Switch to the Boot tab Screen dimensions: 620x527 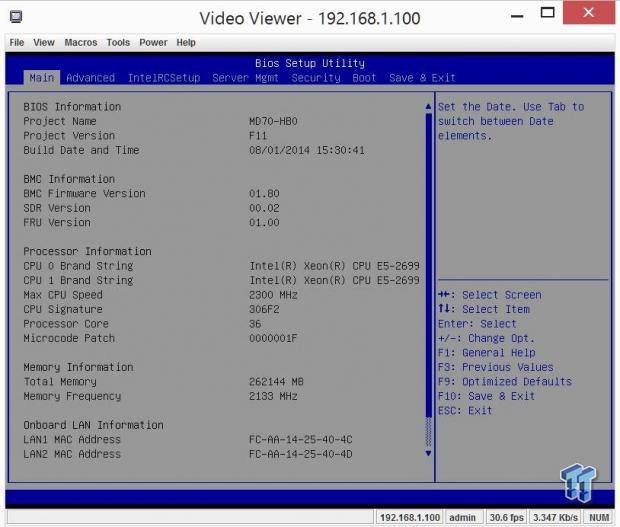tap(364, 77)
